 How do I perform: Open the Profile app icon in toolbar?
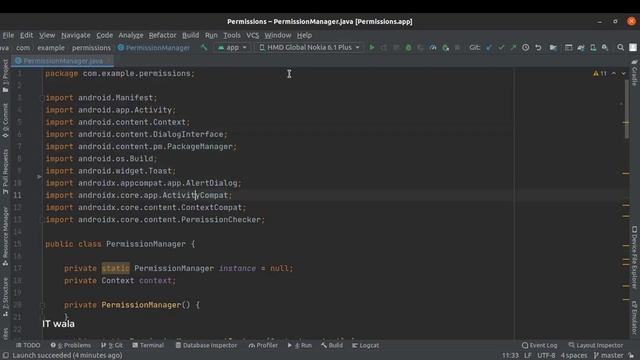click(x=433, y=48)
